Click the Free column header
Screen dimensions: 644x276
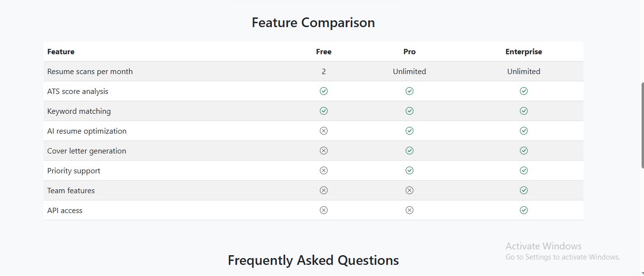[324, 52]
